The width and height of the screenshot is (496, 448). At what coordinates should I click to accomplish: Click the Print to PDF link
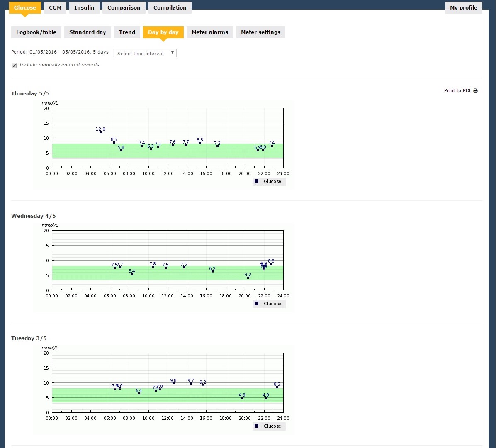point(458,91)
